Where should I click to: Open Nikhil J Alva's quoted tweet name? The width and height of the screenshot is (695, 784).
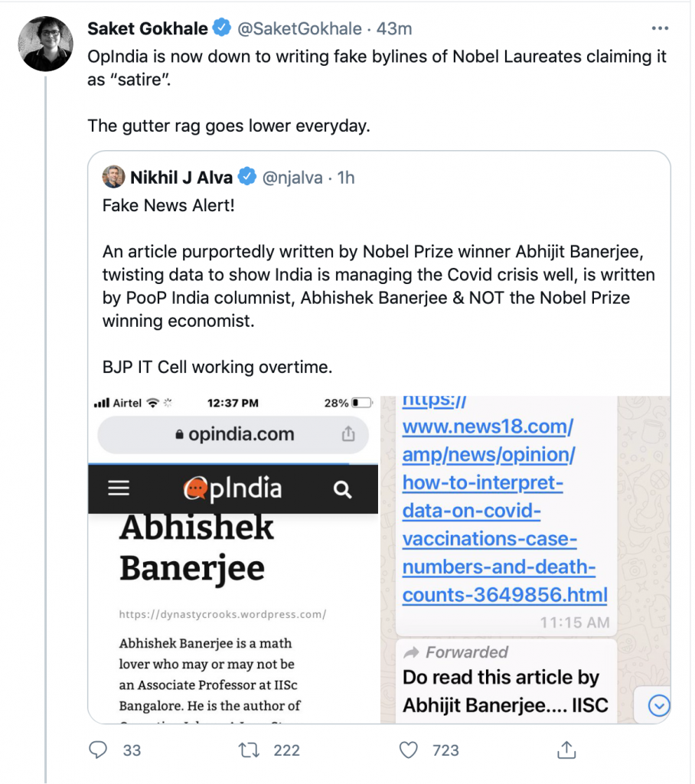click(x=181, y=178)
